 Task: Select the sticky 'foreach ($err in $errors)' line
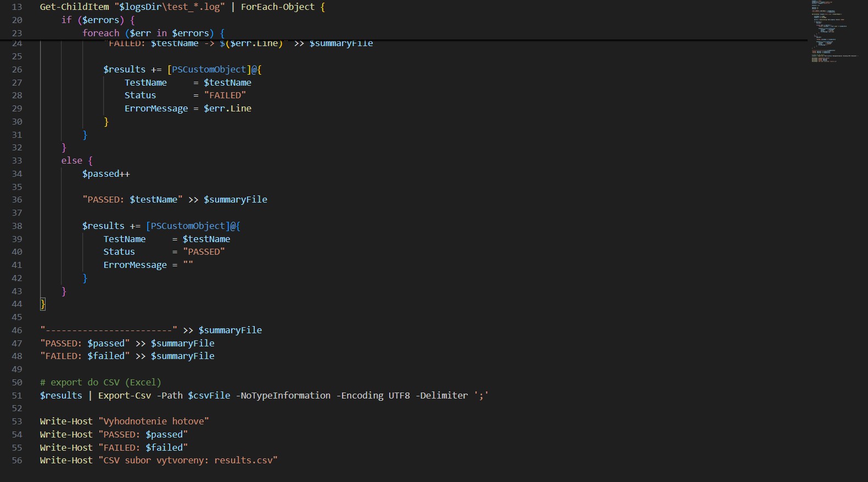[x=153, y=33]
